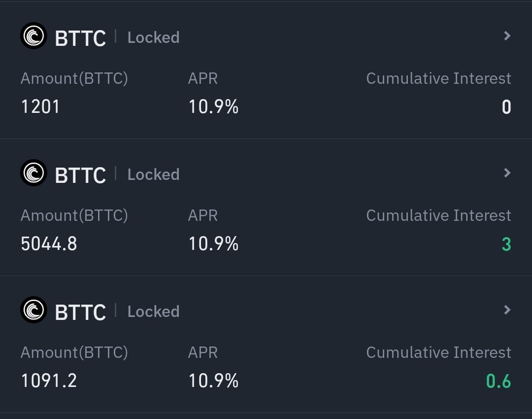Click the 10.9% APR of the 5044.8 position
The image size is (532, 419).
click(213, 244)
